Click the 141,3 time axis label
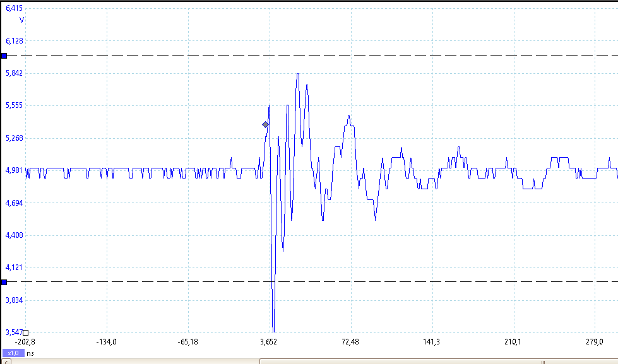The height and width of the screenshot is (364, 618). click(x=432, y=342)
